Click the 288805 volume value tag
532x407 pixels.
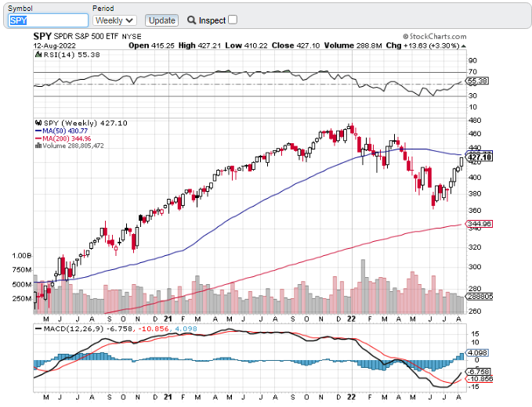(x=478, y=297)
